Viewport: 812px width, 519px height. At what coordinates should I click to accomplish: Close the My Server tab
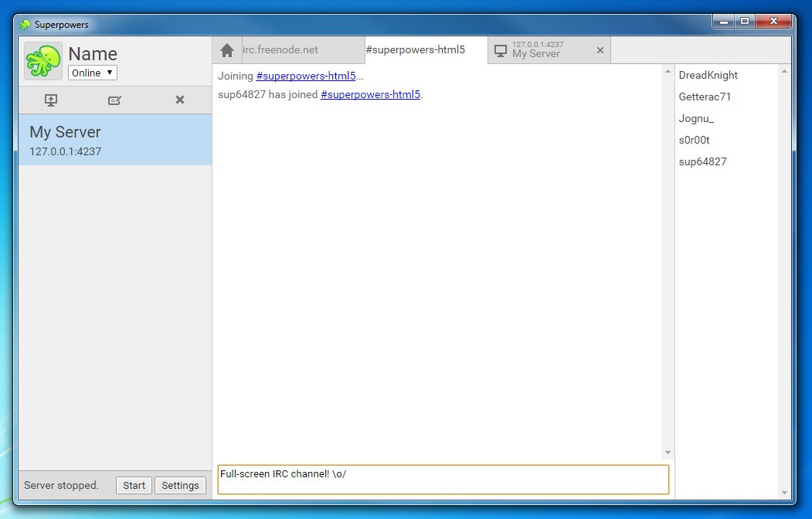600,50
